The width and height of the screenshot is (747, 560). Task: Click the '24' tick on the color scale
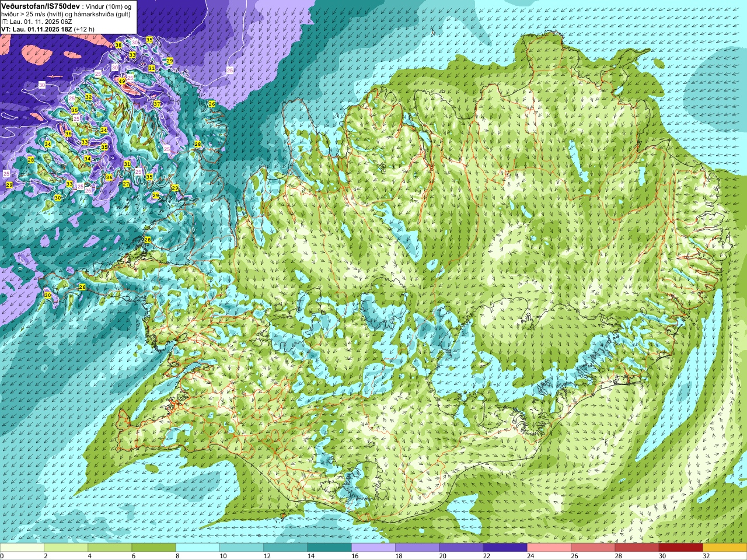tap(530, 556)
